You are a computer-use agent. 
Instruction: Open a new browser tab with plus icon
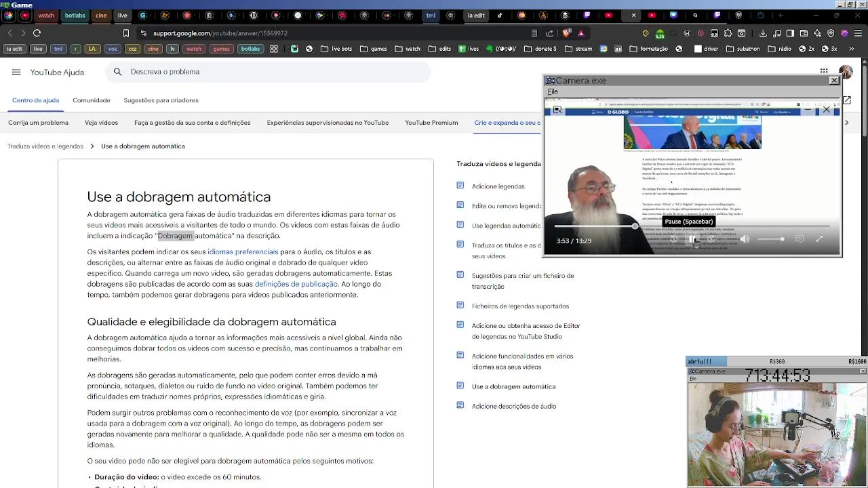click(781, 15)
